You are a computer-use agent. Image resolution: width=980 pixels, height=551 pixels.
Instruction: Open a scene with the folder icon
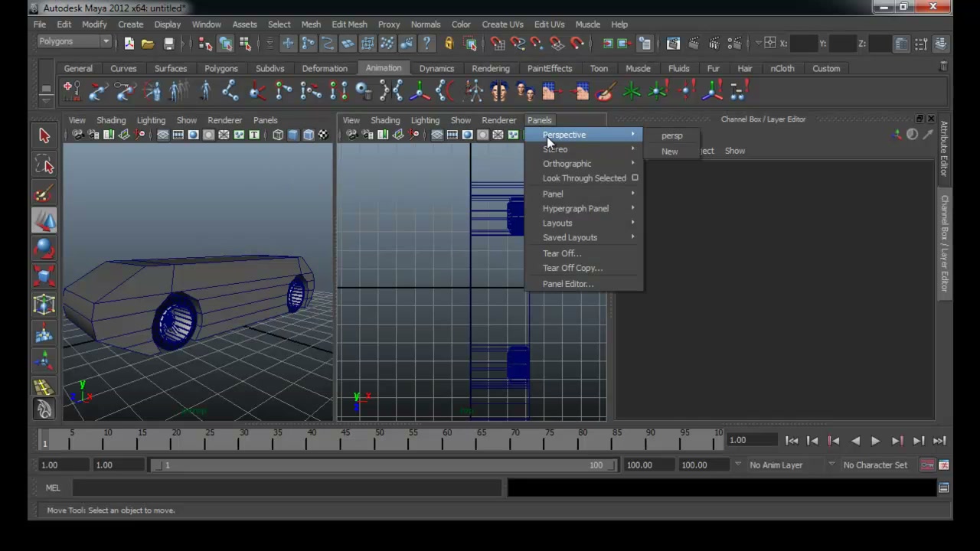click(x=148, y=44)
